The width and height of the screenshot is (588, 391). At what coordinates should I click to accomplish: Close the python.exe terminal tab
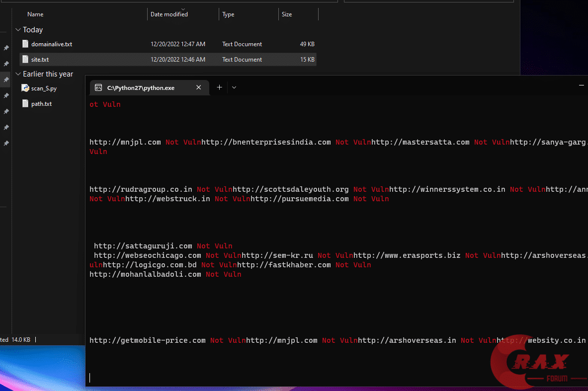click(199, 87)
